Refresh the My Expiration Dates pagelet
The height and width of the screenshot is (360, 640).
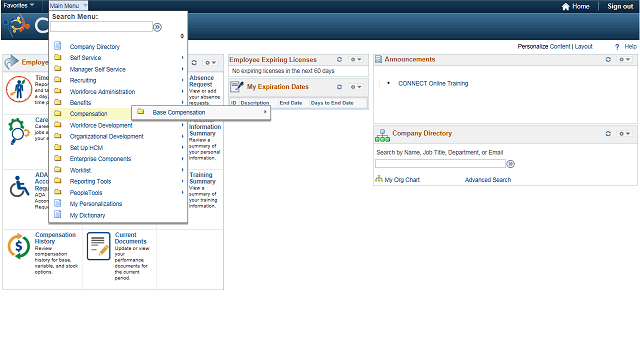click(339, 87)
